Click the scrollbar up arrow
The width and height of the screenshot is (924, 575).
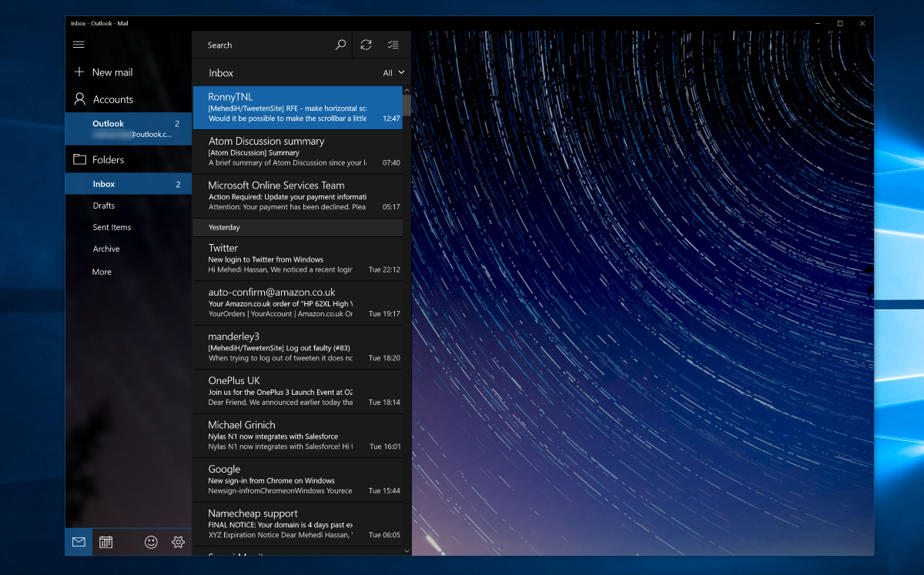click(x=407, y=90)
